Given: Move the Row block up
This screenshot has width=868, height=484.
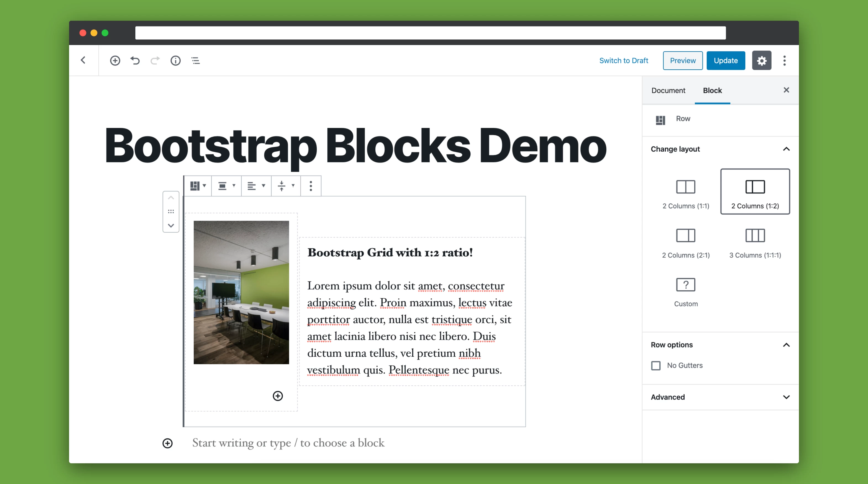Looking at the screenshot, I should (x=171, y=198).
